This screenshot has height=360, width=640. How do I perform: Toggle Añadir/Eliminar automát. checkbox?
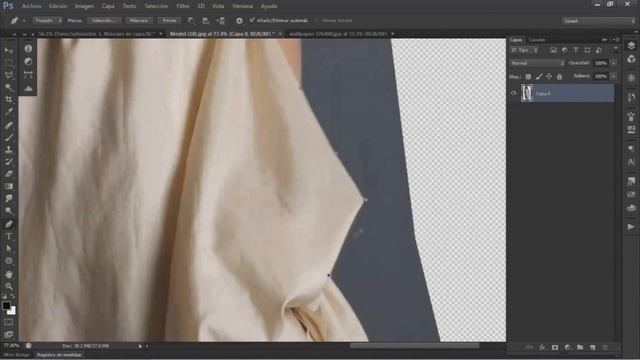coord(252,20)
